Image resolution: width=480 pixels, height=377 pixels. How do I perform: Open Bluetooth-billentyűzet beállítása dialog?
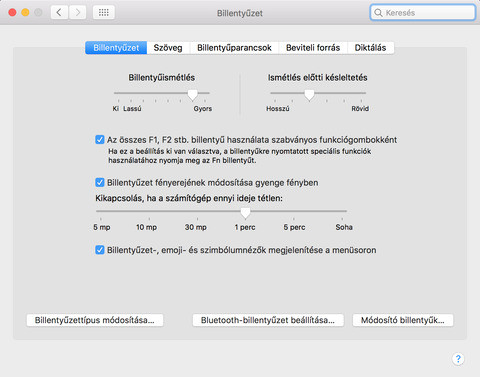[268, 320]
